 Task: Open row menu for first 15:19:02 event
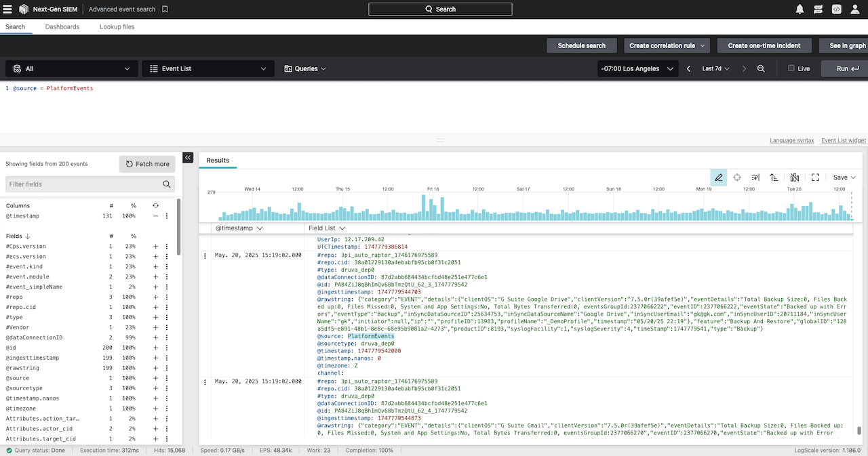click(205, 255)
